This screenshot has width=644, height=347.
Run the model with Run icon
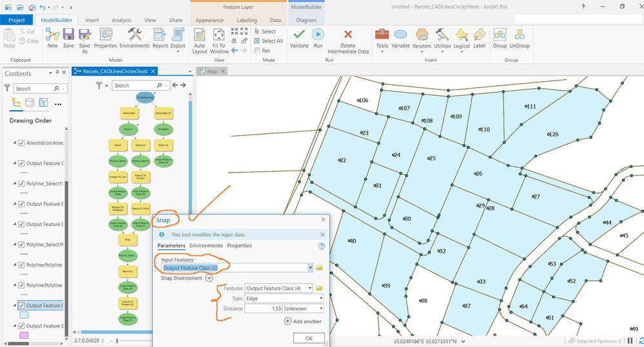(318, 35)
